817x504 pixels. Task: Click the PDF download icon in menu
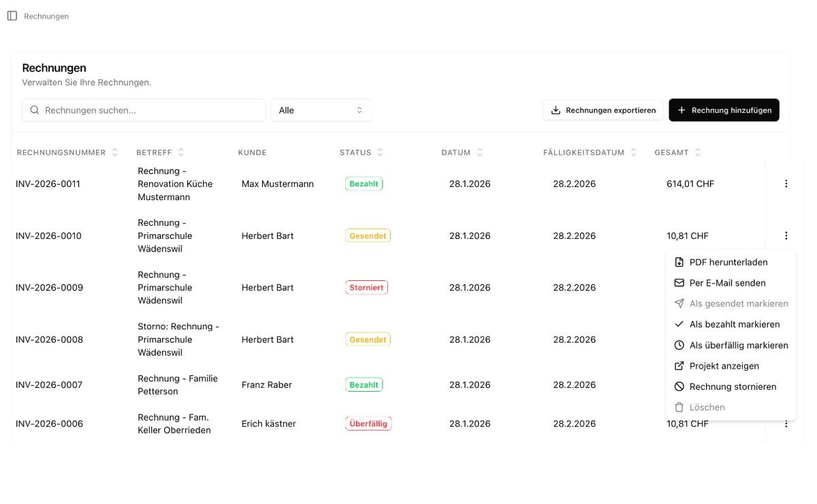tap(679, 263)
